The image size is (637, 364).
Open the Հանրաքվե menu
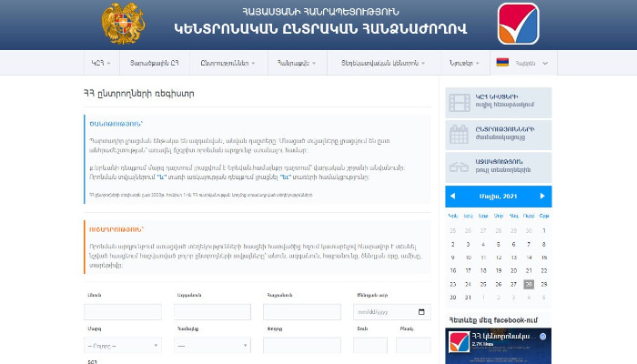pyautogui.click(x=297, y=63)
